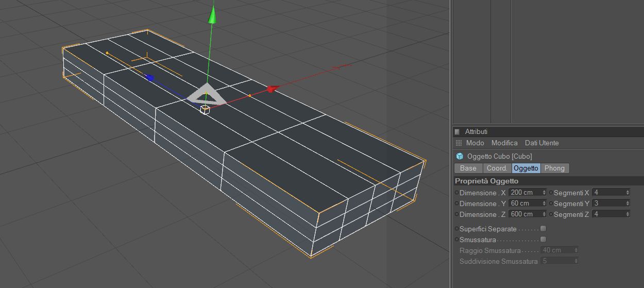The image size is (644, 288).
Task: Open the Modifica menu
Action: (x=504, y=143)
